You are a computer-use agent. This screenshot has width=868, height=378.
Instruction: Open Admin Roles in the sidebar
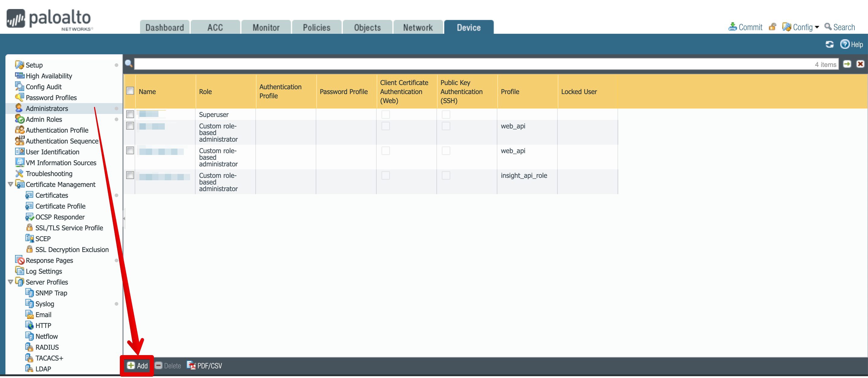pos(44,119)
